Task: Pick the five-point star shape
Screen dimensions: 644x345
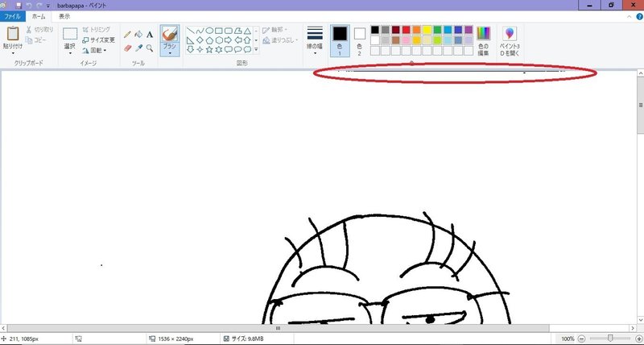Action: pyautogui.click(x=209, y=49)
